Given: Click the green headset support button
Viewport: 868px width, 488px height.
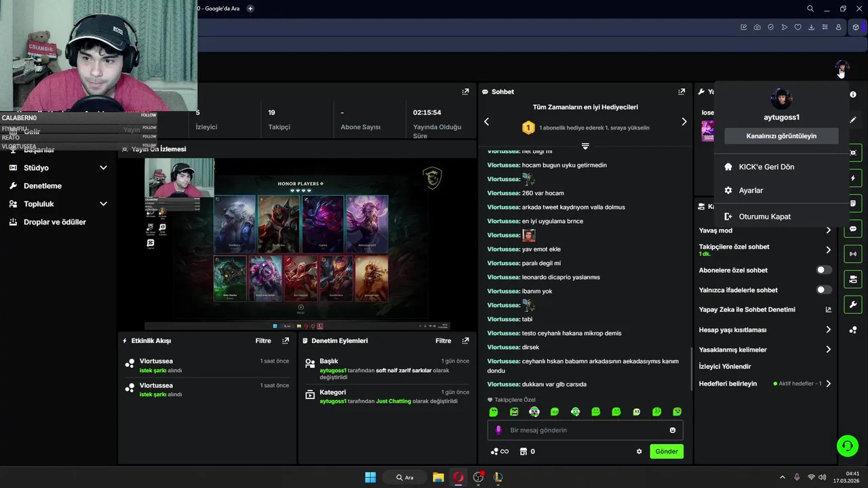Looking at the screenshot, I should pos(848,445).
